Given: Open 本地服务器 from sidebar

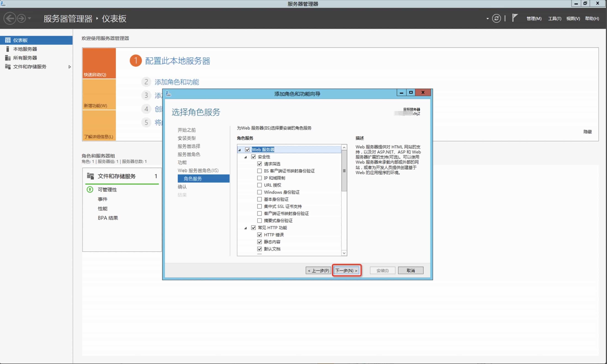Looking at the screenshot, I should click(x=25, y=49).
